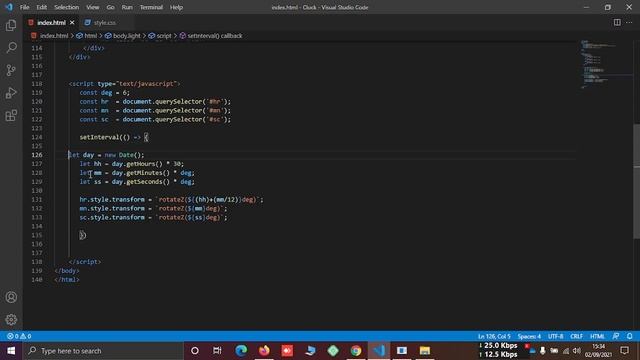This screenshot has width=640, height=360.
Task: Open Windows Action Center notifications
Action: pos(624,351)
